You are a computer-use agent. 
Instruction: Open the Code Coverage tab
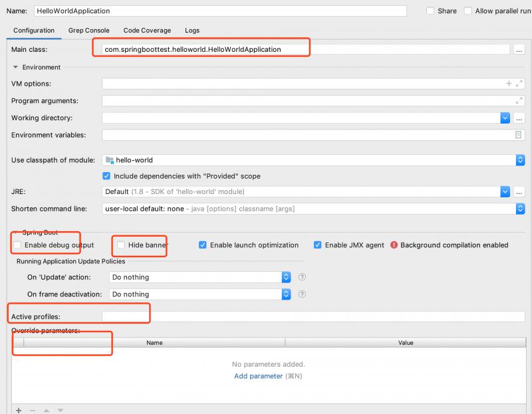pyautogui.click(x=147, y=30)
